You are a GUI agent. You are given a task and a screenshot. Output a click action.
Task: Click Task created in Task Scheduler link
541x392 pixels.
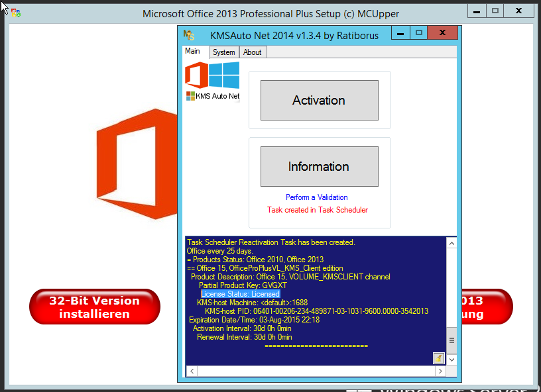[317, 210]
